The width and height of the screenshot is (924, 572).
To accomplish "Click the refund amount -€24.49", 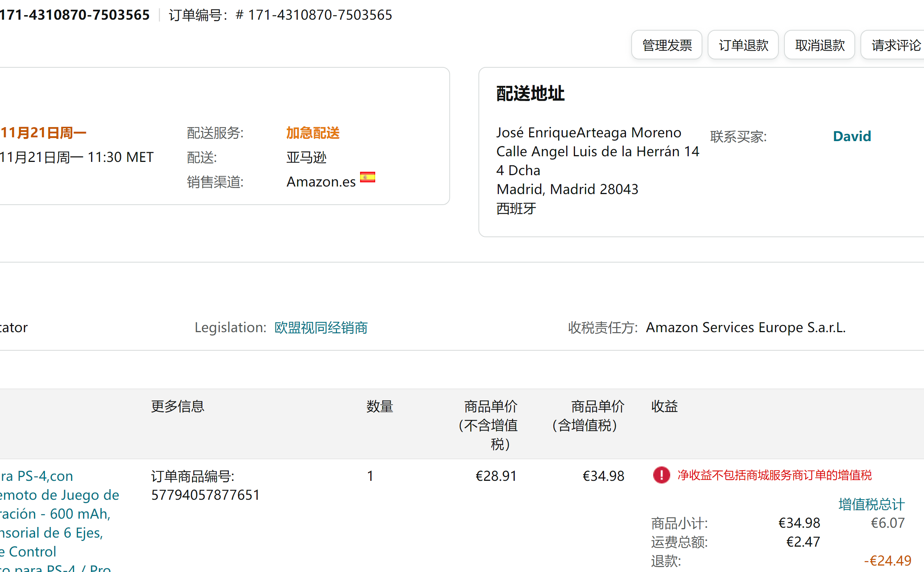I will [x=887, y=560].
